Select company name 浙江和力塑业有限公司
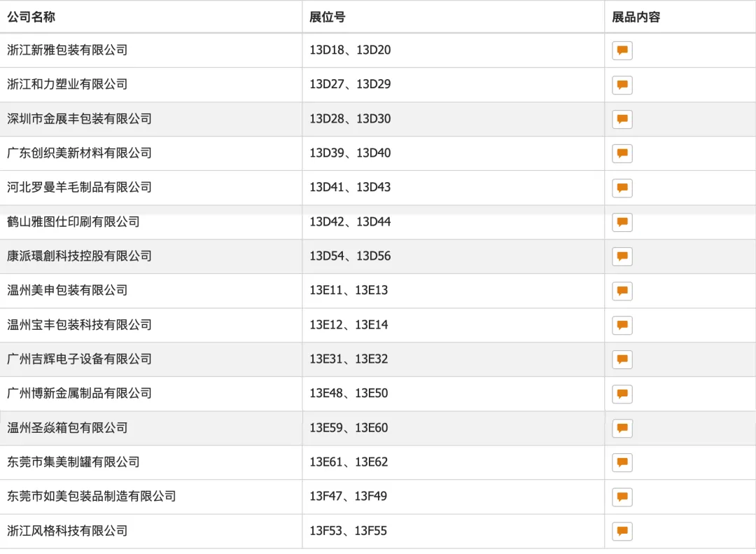 pos(67,84)
